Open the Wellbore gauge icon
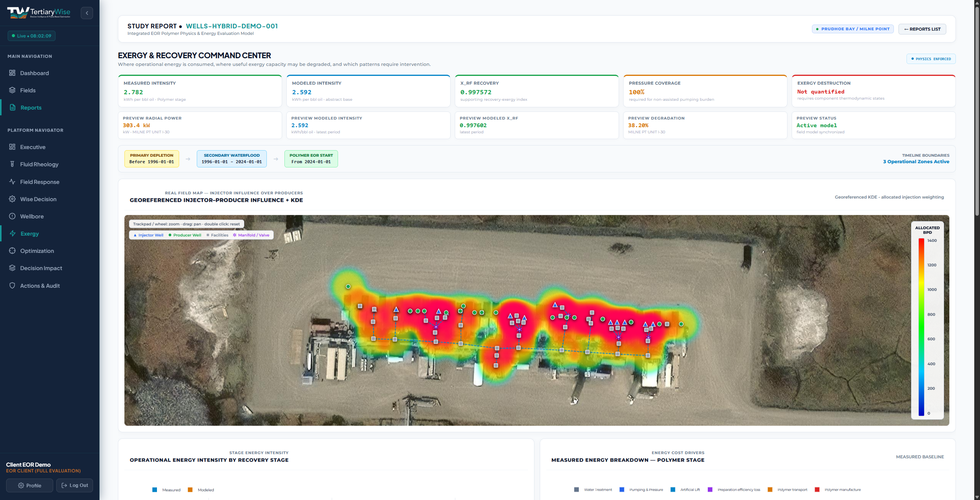980x500 pixels. 12,216
